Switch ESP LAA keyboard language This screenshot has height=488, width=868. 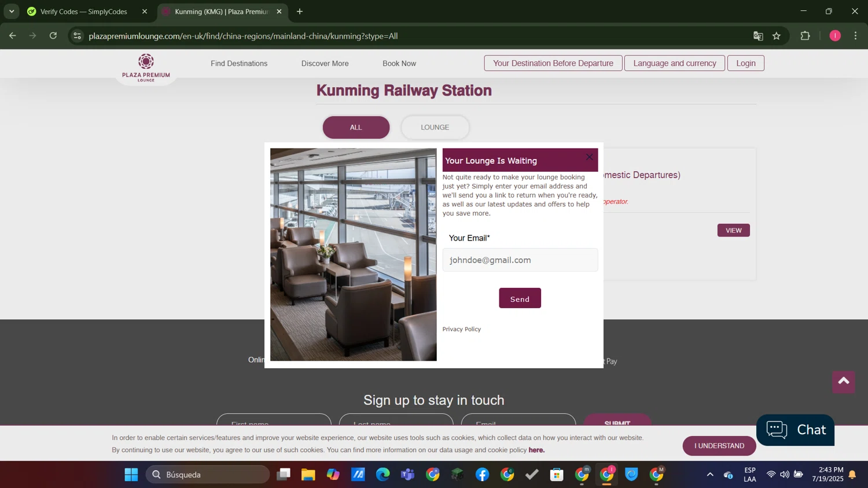tap(750, 475)
